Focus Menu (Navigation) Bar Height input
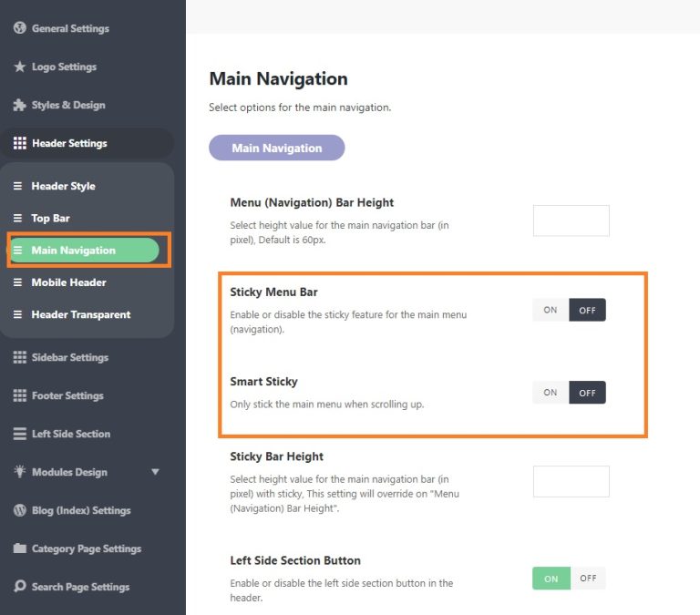This screenshot has width=700, height=615. [571, 220]
